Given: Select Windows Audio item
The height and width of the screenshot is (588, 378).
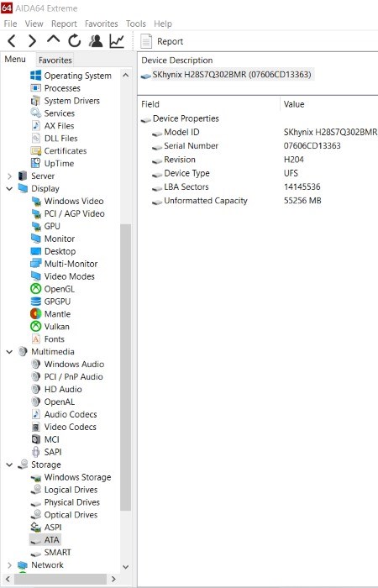Looking at the screenshot, I should (x=67, y=364).
